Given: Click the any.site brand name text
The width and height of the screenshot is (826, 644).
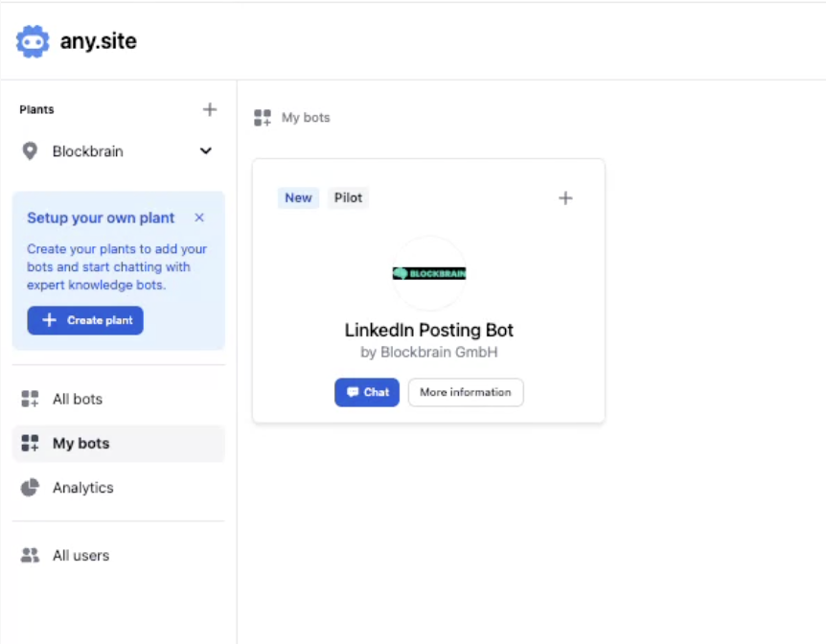Looking at the screenshot, I should (x=98, y=41).
